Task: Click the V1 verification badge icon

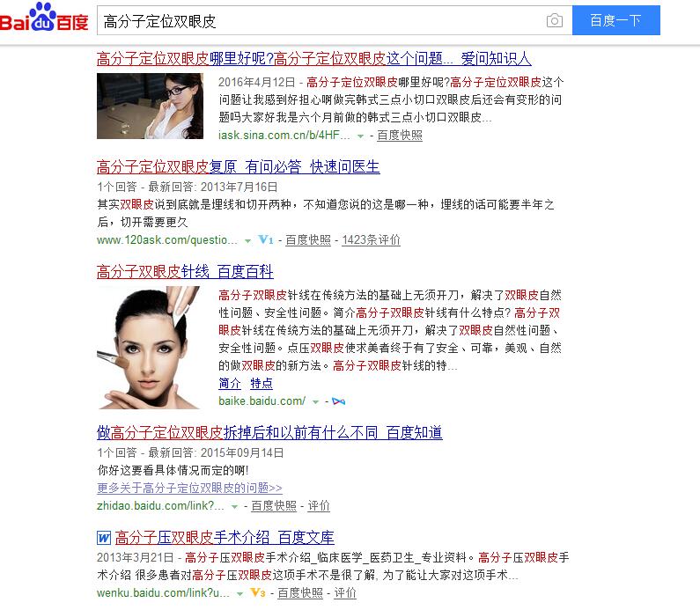Action: 266,240
